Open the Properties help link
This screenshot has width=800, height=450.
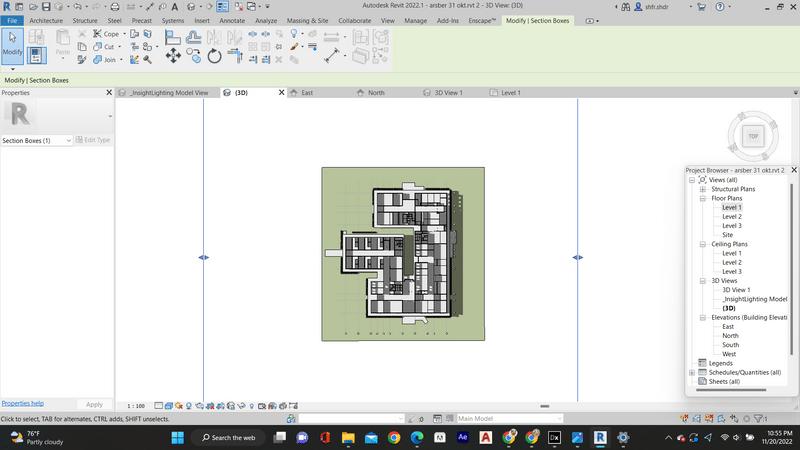[22, 403]
